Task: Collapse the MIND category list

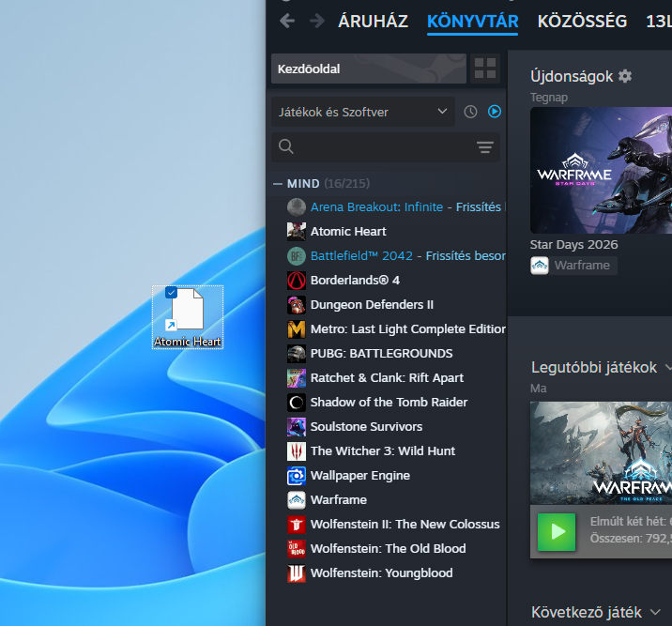Action: [x=278, y=183]
